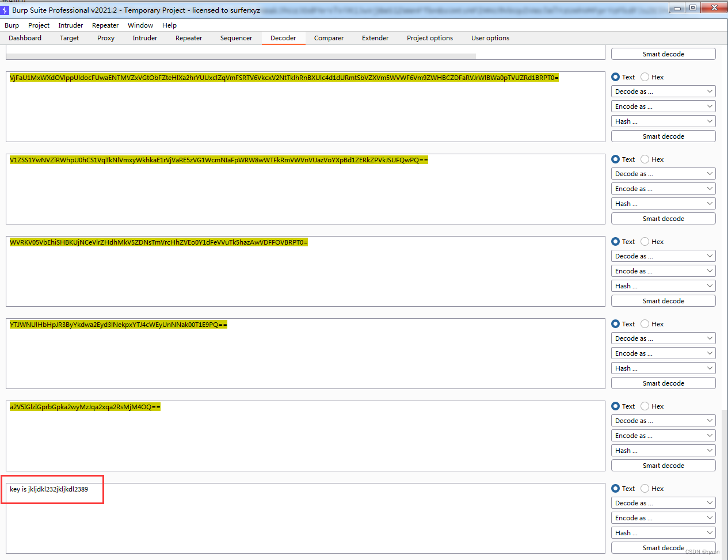
Task: Switch to the Repeater tool tab
Action: tap(189, 38)
